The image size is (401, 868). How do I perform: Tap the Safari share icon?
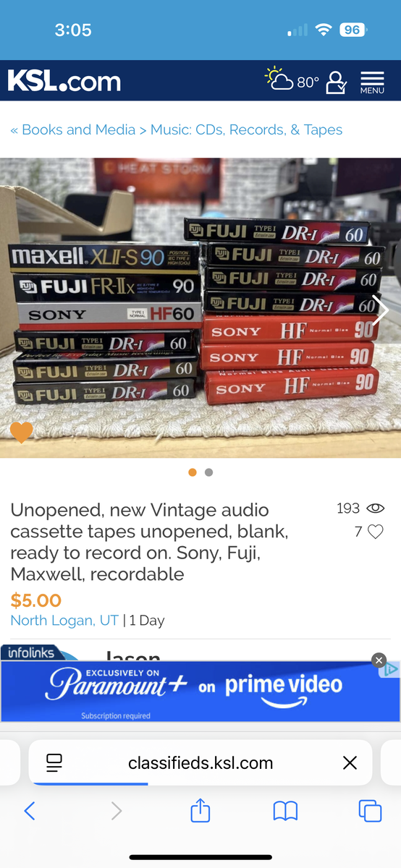(200, 810)
